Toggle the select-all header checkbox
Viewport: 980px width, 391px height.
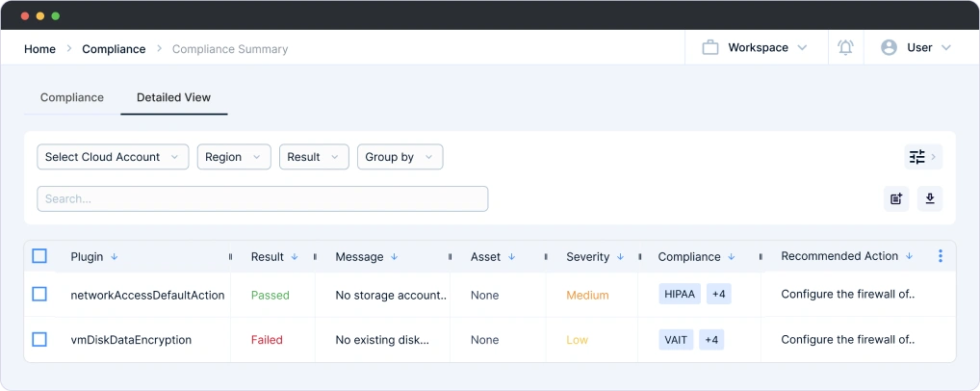point(39,256)
